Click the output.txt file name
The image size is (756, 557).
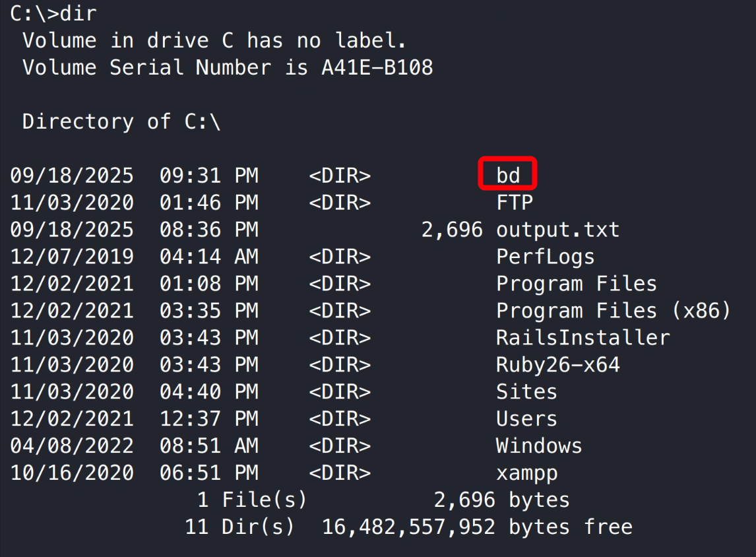pyautogui.click(x=557, y=230)
